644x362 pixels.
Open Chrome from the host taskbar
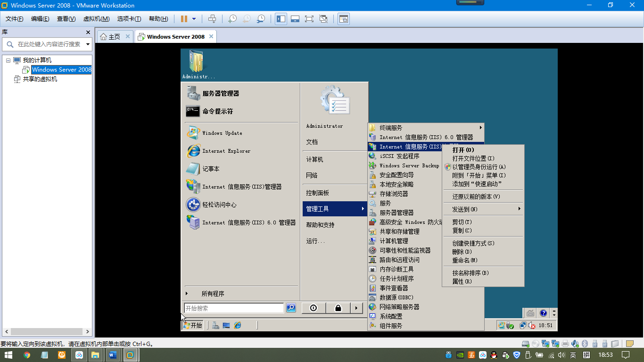(x=27, y=355)
